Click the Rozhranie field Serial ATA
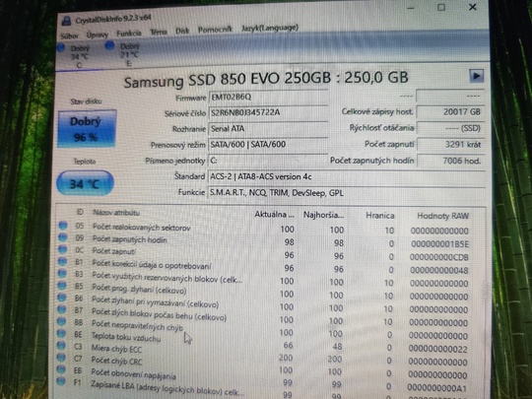This screenshot has height=399, width=532. (268, 129)
